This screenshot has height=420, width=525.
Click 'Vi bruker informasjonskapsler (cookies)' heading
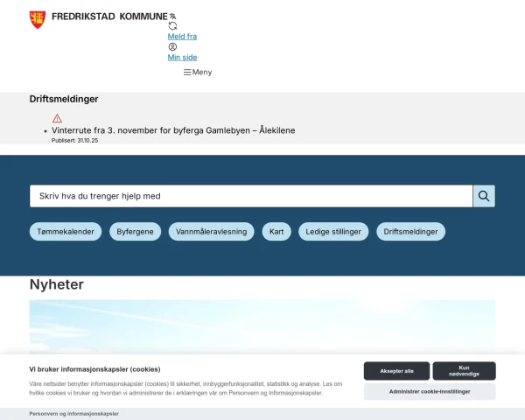coord(94,369)
